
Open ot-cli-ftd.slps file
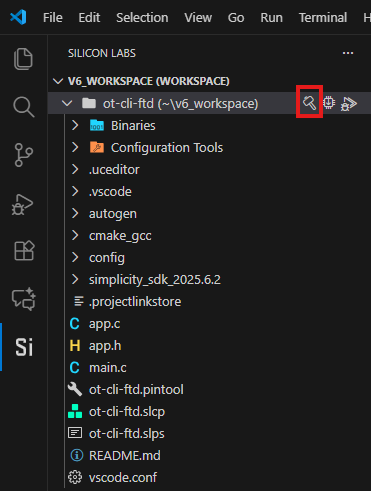tap(127, 434)
